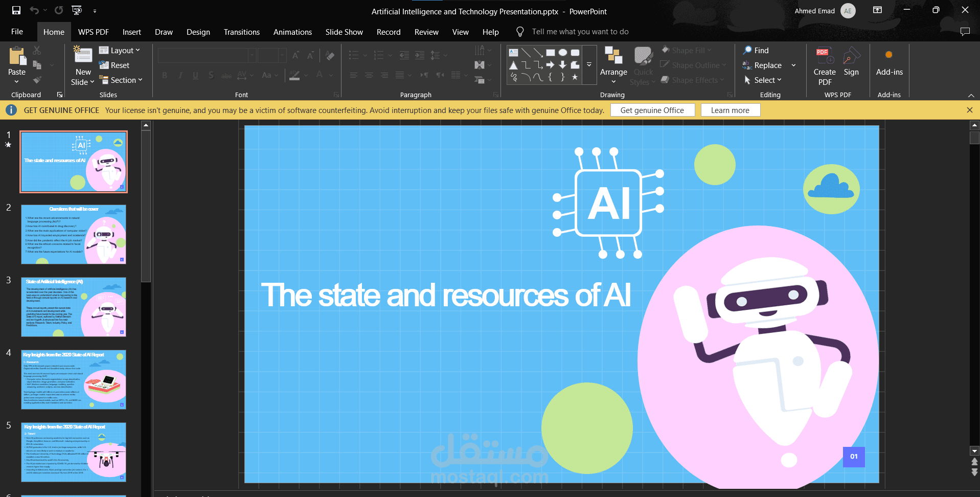Click the New Slide icon
980x497 pixels.
coord(83,55)
